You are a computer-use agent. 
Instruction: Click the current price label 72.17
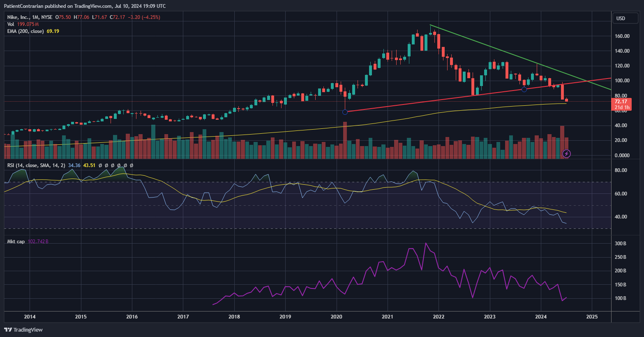coord(621,102)
